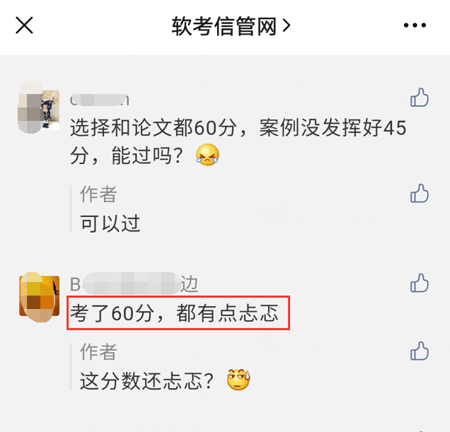Tap the reply text 可以过
This screenshot has height=432, width=450.
pyautogui.click(x=110, y=223)
